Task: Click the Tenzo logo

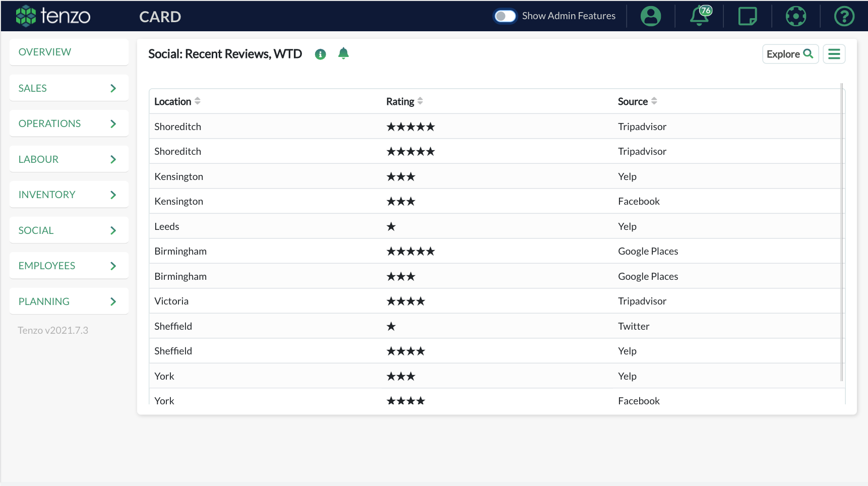Action: coord(53,16)
